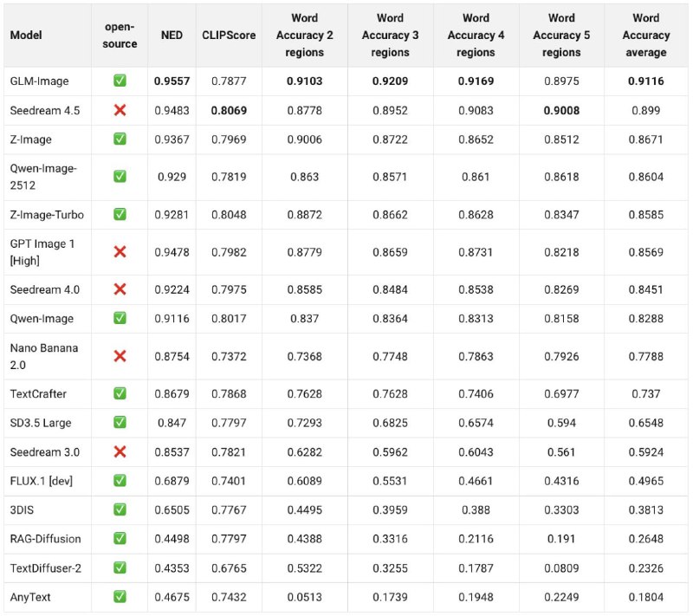The width and height of the screenshot is (693, 616).
Task: Click the TextDiffuser-2 model name
Action: click(45, 567)
